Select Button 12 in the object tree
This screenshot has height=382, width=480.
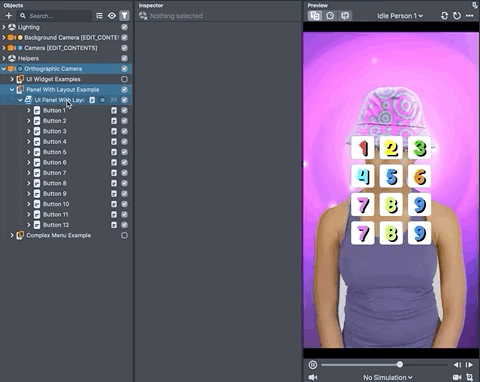tap(56, 225)
